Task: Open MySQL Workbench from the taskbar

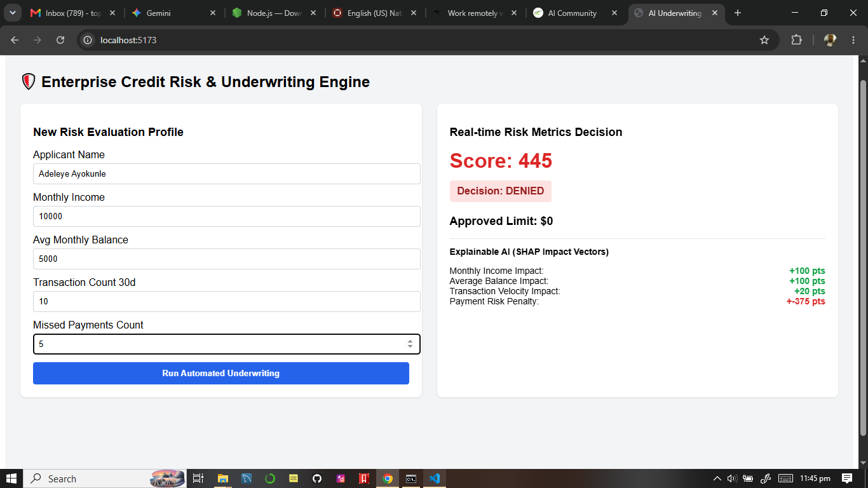Action: [247, 478]
